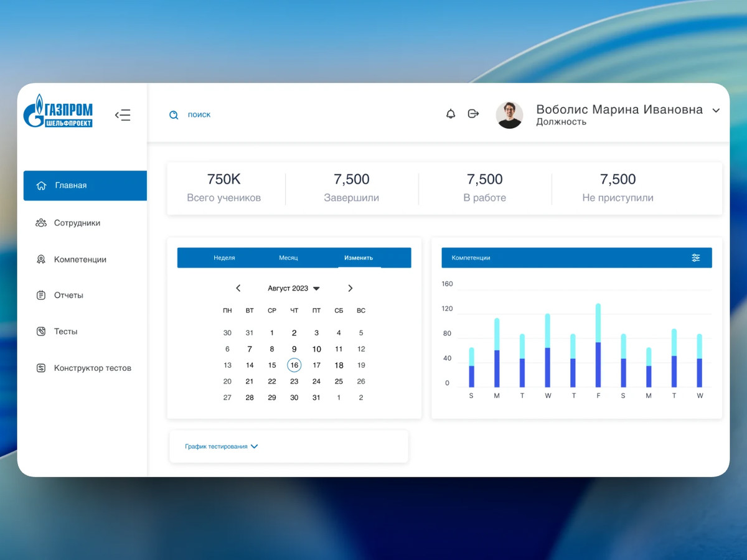
Task: Select the Изменить tab
Action: pos(359,258)
